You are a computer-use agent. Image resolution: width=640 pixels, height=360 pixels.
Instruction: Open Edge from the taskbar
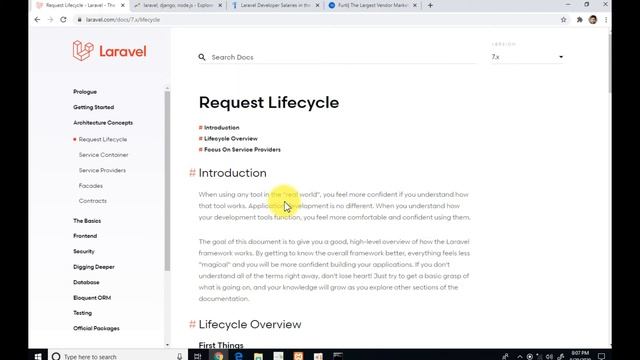coord(238,356)
